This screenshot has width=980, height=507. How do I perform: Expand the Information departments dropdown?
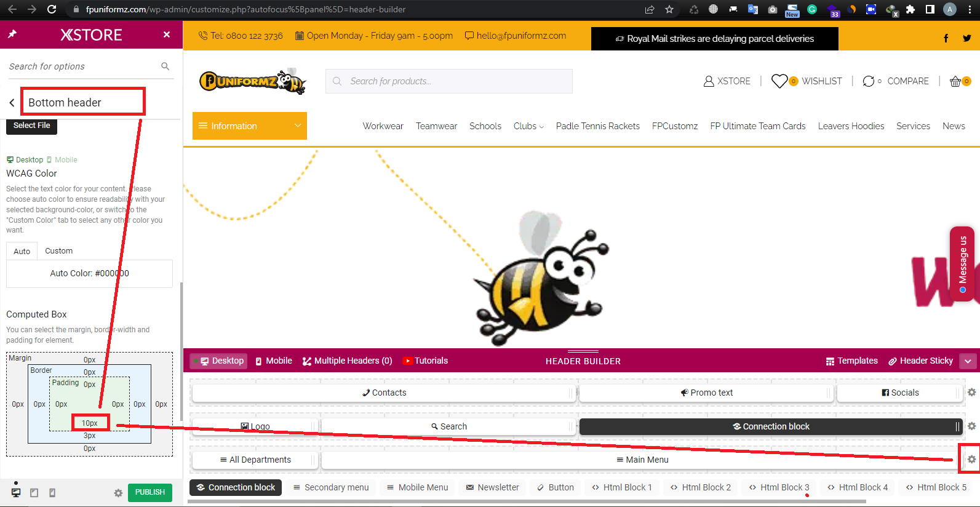coord(250,126)
